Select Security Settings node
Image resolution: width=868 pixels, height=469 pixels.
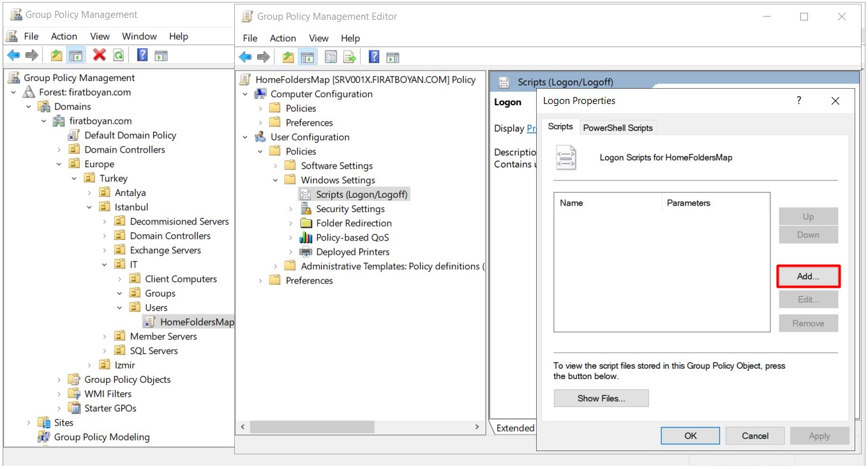click(x=350, y=209)
